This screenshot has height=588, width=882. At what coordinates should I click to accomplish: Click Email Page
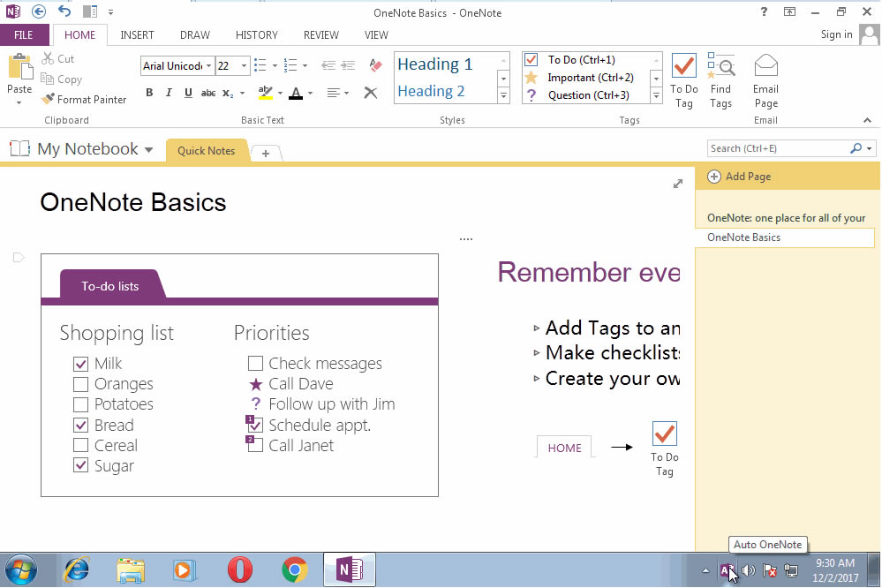[765, 78]
